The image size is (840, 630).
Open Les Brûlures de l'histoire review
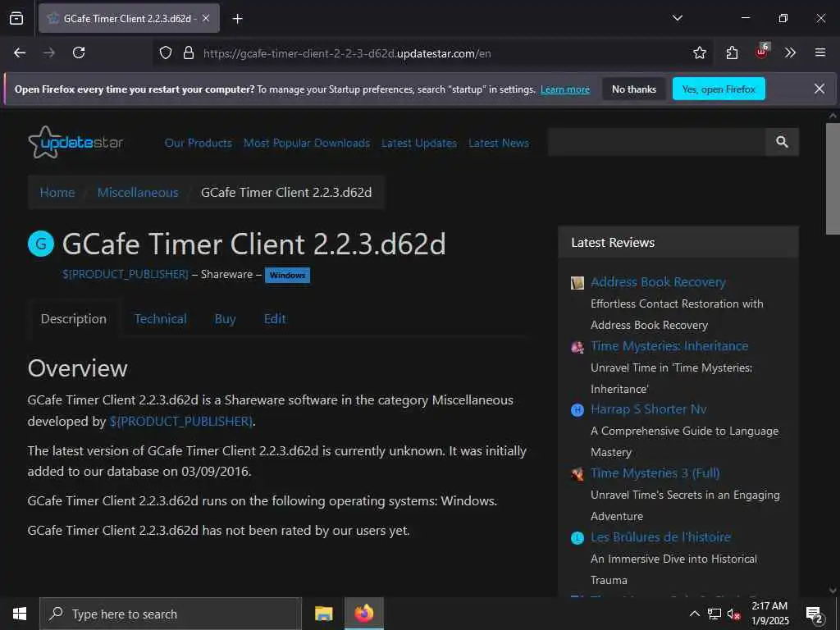click(660, 536)
